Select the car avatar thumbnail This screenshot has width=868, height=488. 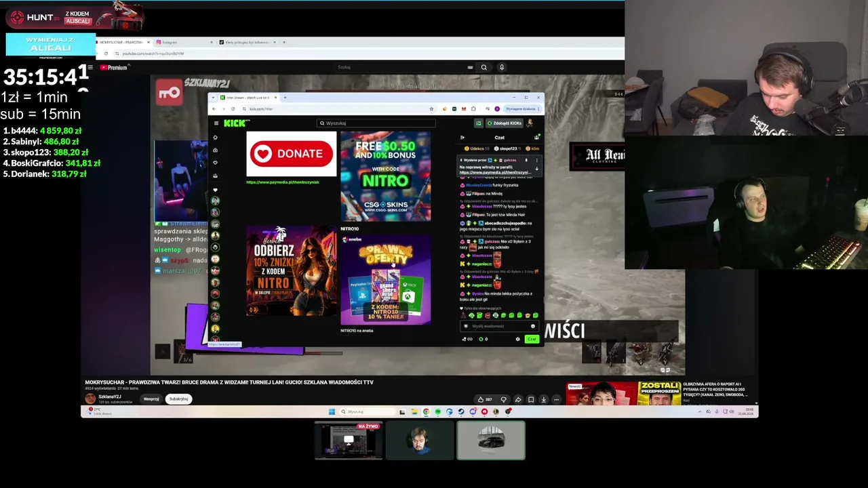(x=491, y=441)
